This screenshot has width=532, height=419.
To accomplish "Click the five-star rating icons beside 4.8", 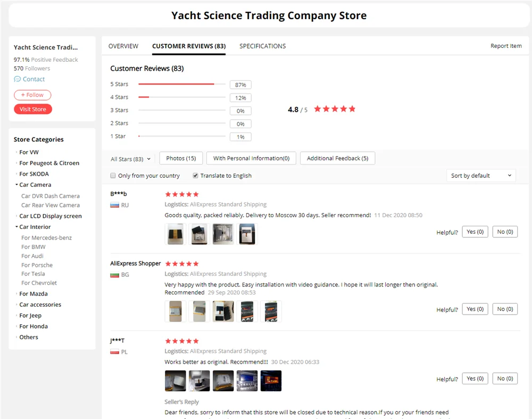I will click(x=334, y=109).
